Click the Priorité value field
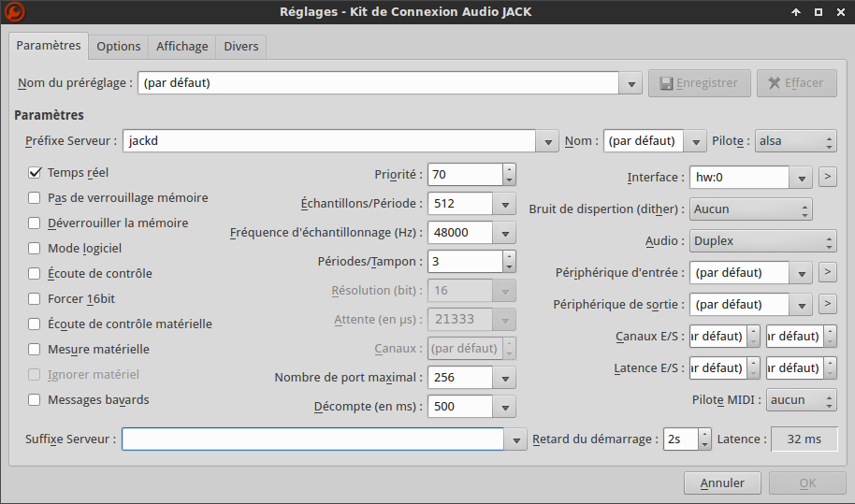Image resolution: width=855 pixels, height=504 pixels. click(465, 174)
